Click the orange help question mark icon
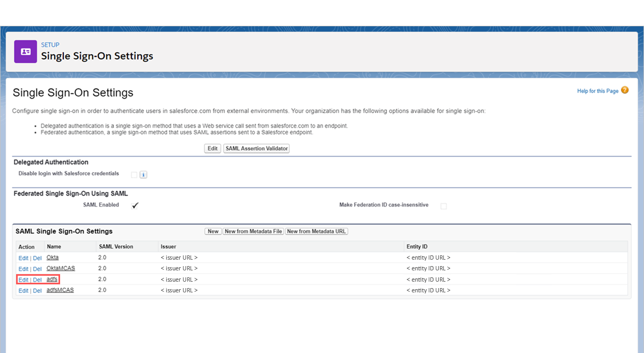 tap(624, 91)
